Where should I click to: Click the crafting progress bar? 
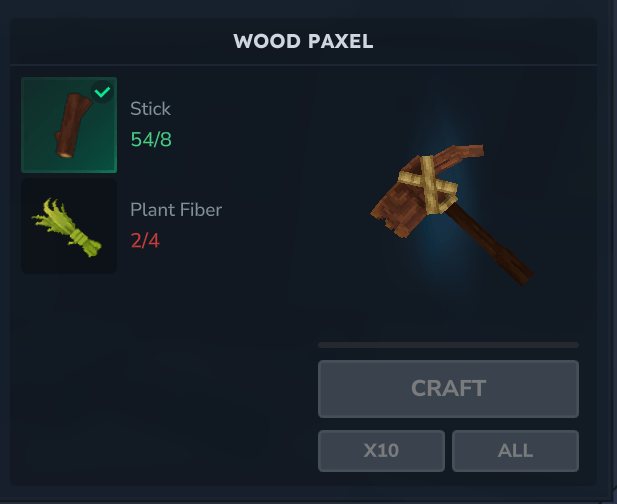click(448, 345)
